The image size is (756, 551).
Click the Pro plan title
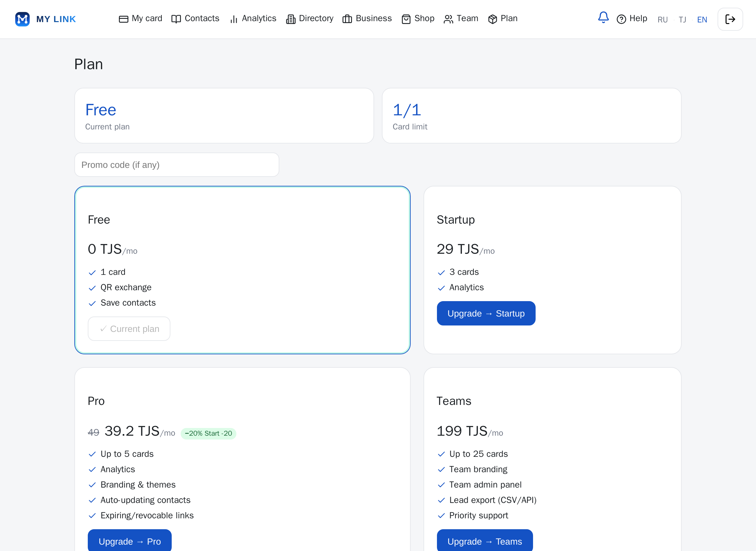[x=96, y=401]
